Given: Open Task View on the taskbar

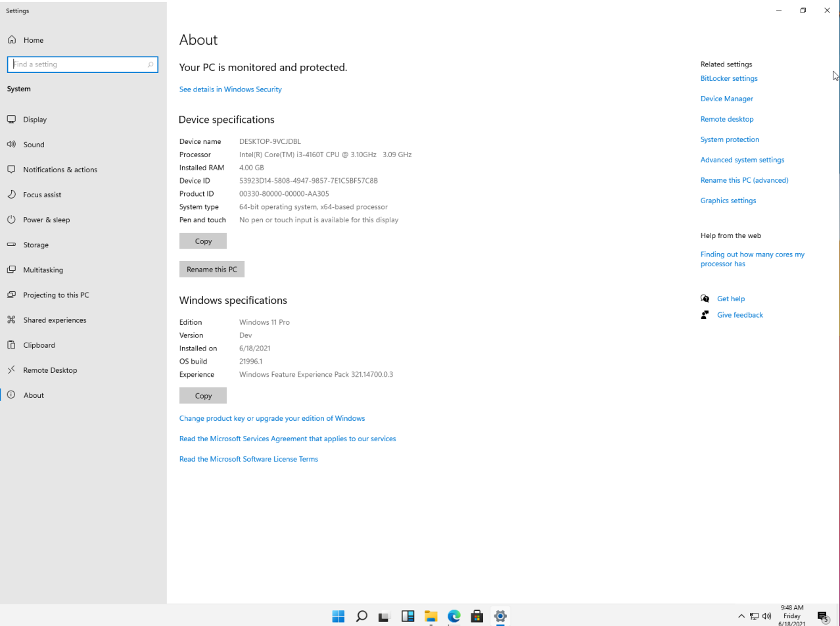Looking at the screenshot, I should click(x=385, y=617).
